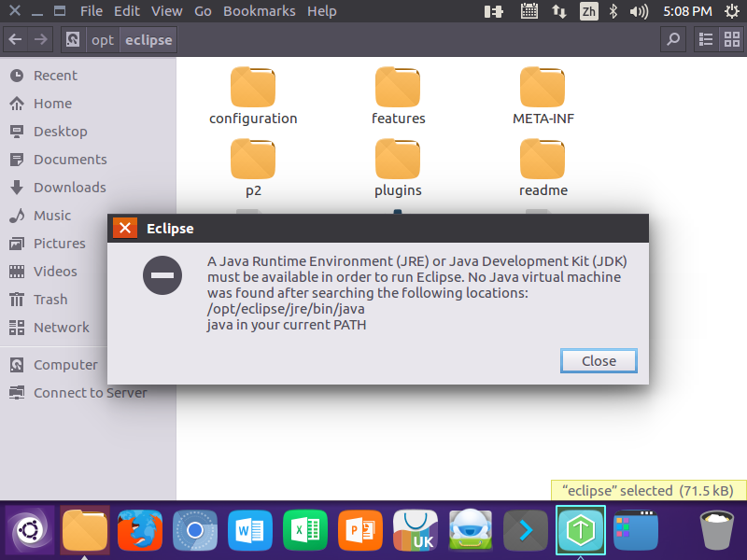Viewport: 747px width, 560px height.
Task: Go back in file manager
Action: (15, 39)
